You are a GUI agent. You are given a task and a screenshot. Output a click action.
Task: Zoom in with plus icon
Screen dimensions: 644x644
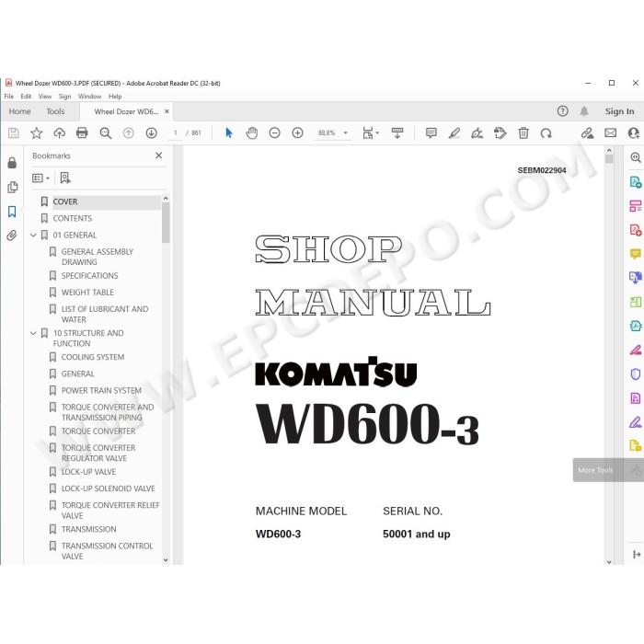pyautogui.click(x=297, y=133)
